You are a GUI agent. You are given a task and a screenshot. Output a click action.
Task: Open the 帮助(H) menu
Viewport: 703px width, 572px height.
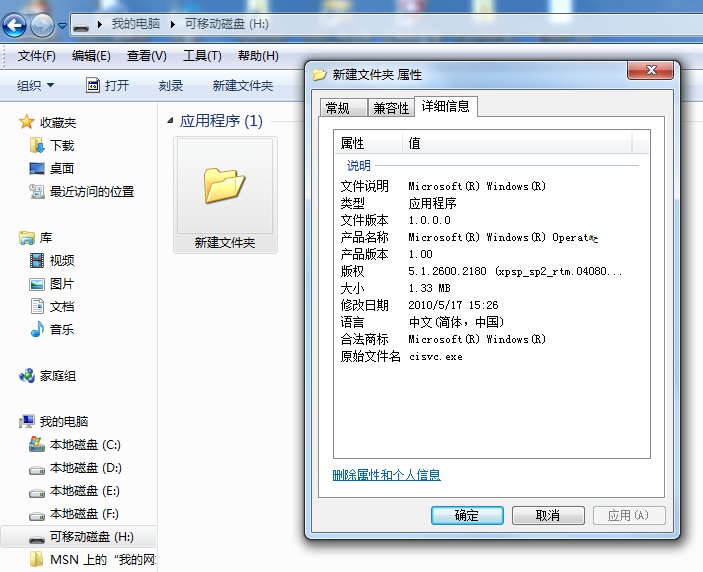(x=258, y=56)
